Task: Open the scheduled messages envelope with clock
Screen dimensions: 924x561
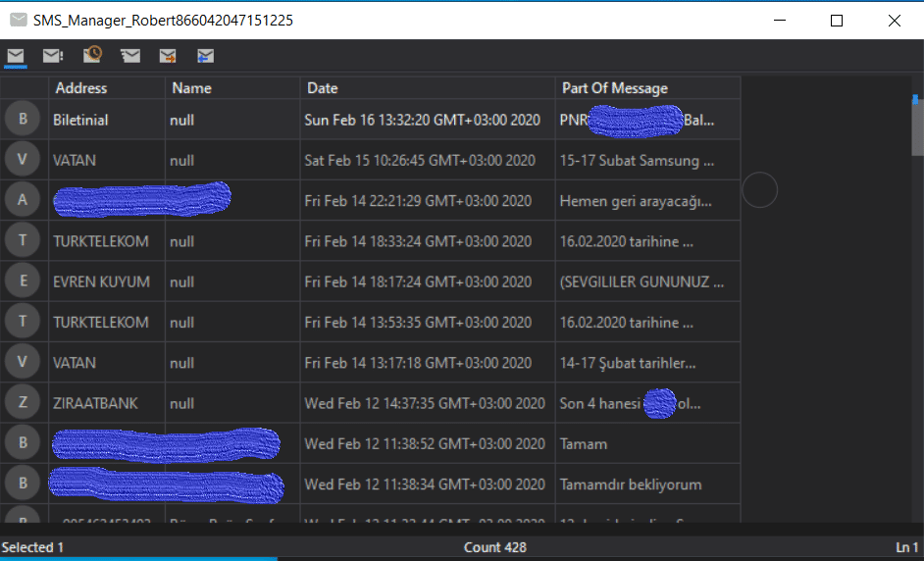Action: (x=92, y=55)
